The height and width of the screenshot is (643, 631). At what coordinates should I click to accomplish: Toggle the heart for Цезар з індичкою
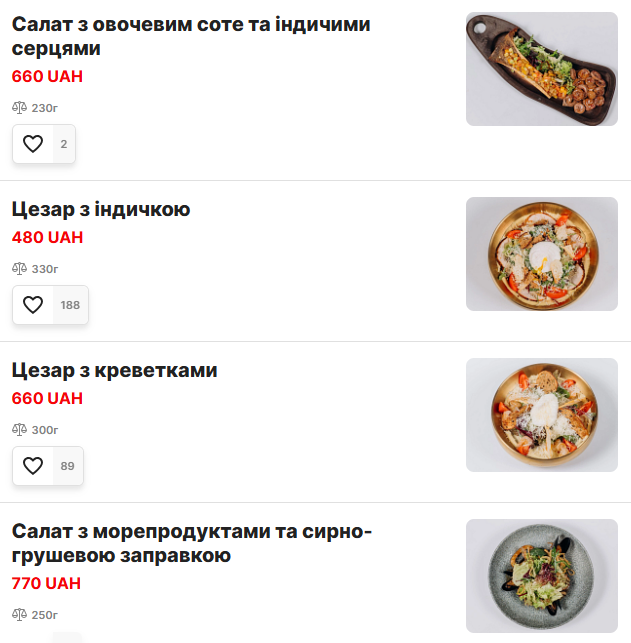[x=33, y=305]
